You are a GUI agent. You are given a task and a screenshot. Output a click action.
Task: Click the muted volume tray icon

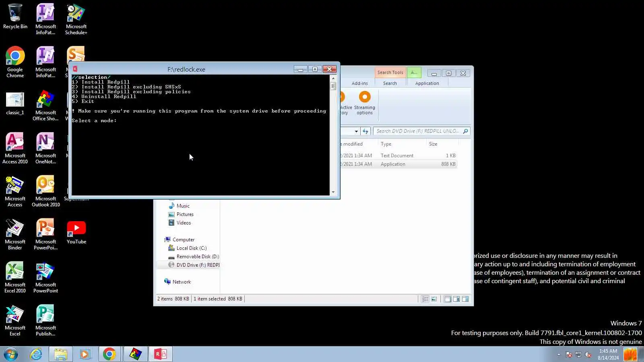588,354
